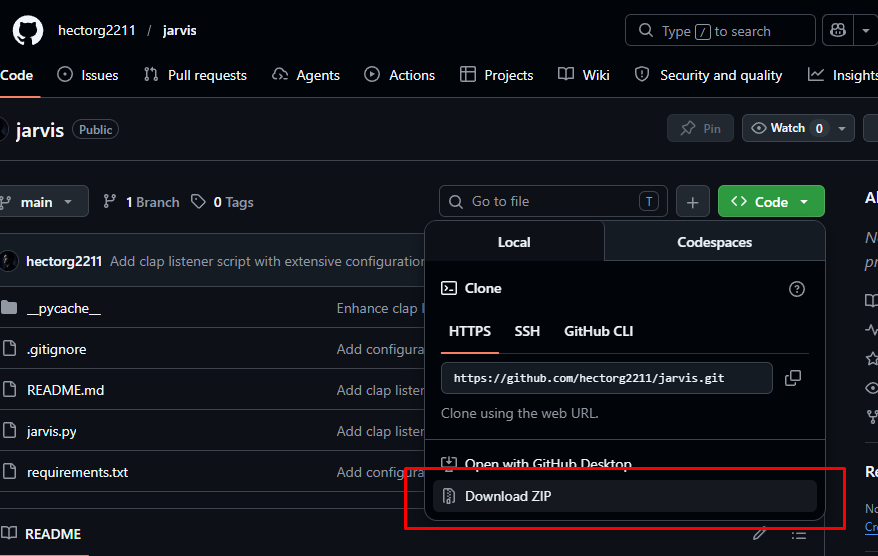Select the SSH clone option
Viewport: 878px width, 556px height.
527,331
